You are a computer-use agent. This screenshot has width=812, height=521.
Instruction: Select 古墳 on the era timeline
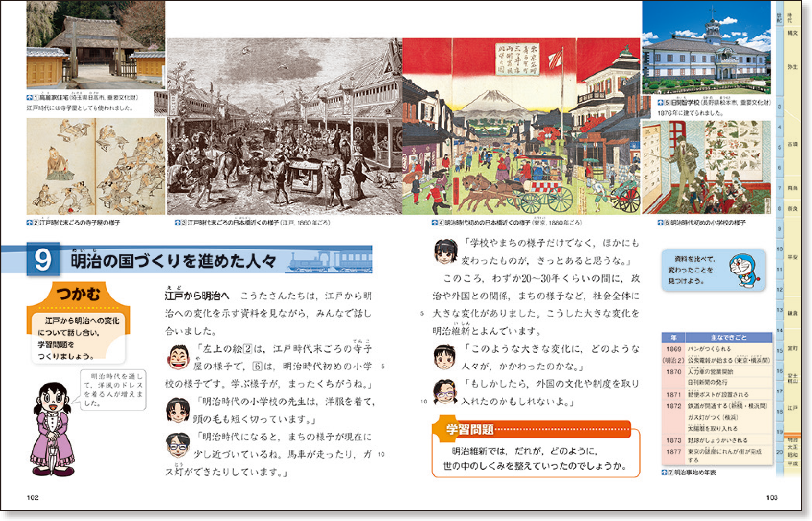[792, 144]
